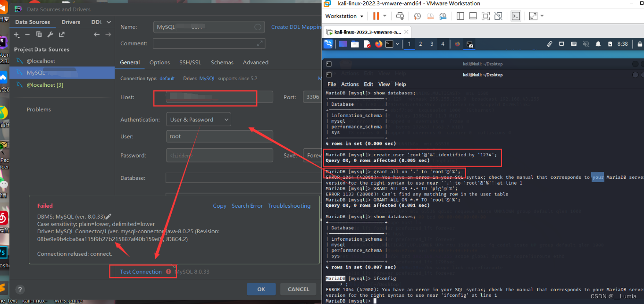Image resolution: width=644 pixels, height=304 pixels.
Task: Open the file manager in Kali panel
Action: pos(355,43)
